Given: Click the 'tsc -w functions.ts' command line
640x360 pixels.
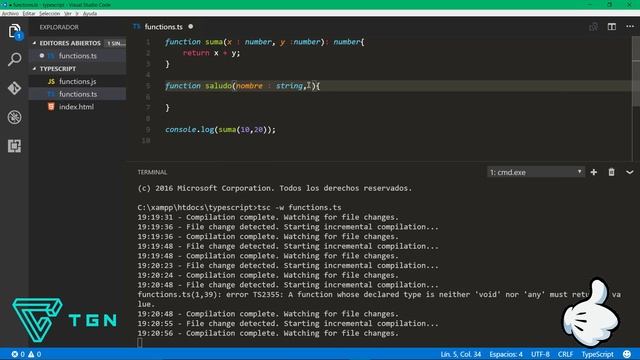Looking at the screenshot, I should pos(299,207).
